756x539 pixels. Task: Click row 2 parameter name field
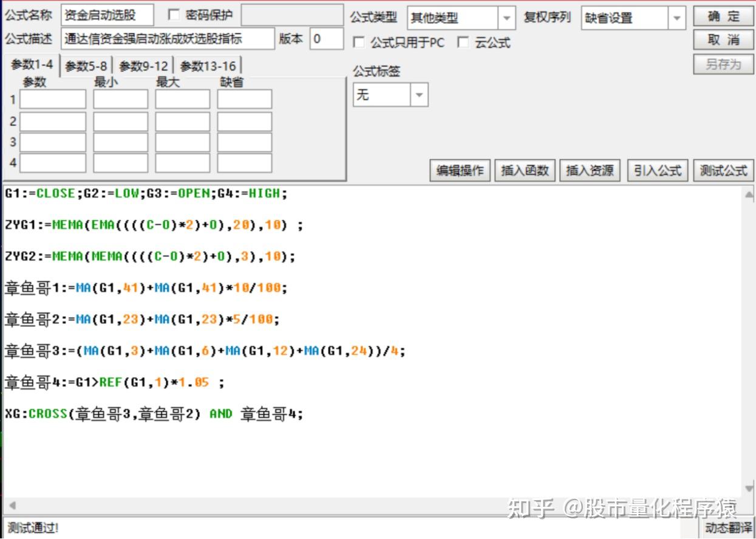pos(53,122)
